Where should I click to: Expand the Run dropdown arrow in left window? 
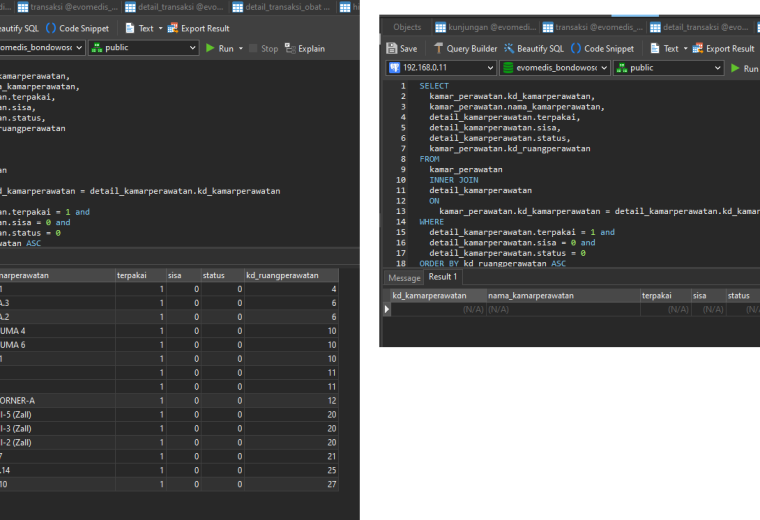[241, 48]
